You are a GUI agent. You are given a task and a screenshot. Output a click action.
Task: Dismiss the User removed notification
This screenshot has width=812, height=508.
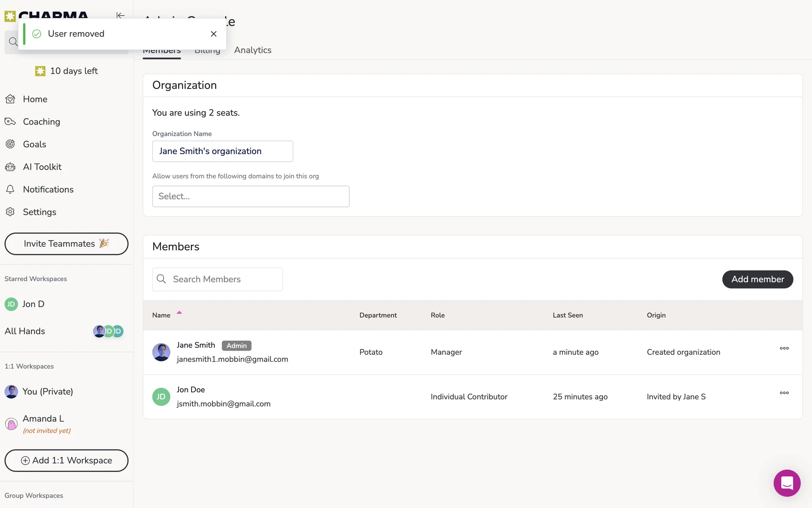214,34
